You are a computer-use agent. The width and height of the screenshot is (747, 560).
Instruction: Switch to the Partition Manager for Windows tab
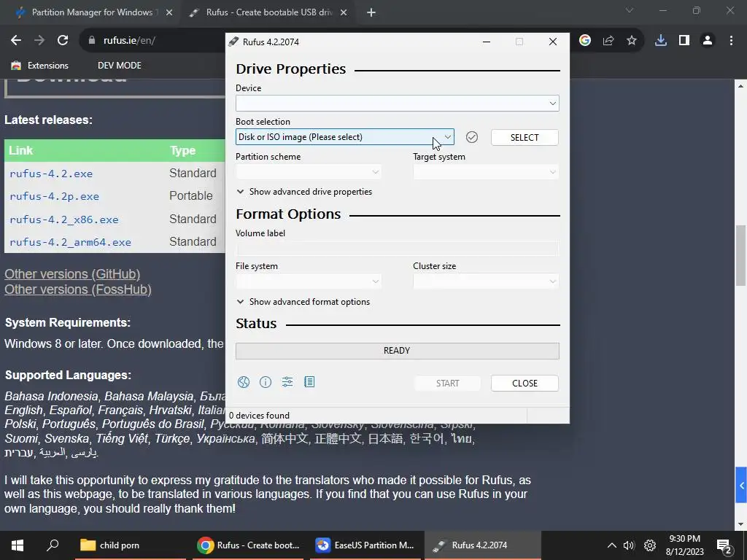(x=93, y=13)
